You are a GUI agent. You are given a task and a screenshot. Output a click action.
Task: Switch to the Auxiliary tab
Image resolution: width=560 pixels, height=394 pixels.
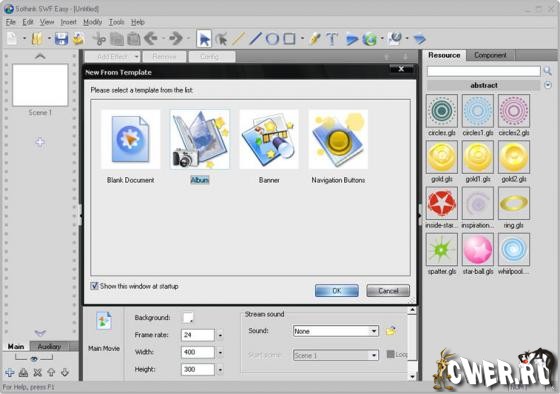(x=49, y=346)
